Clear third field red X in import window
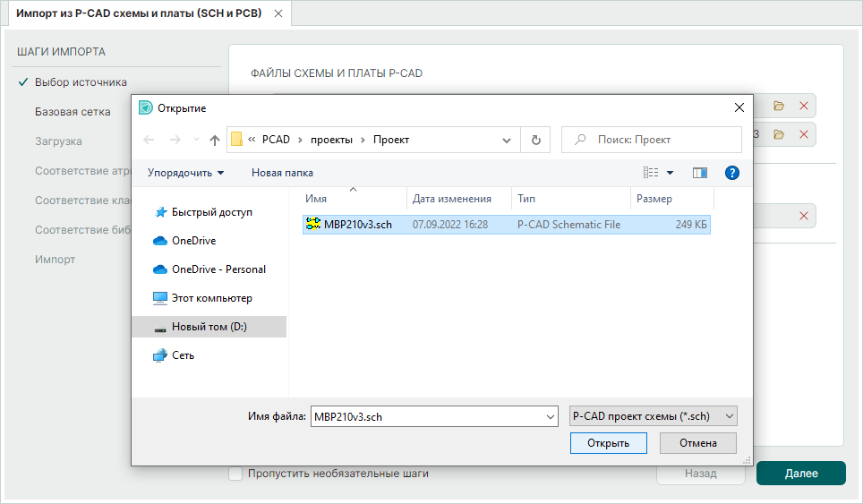 804,216
